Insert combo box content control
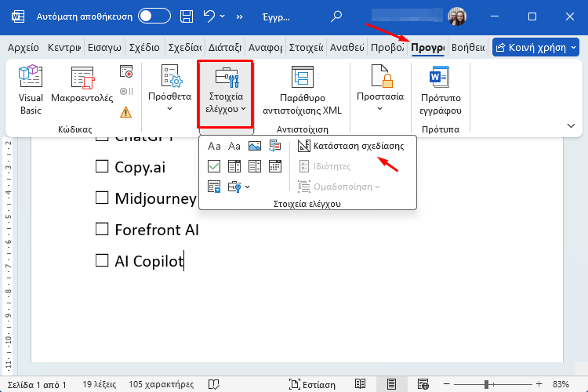Image resolution: width=588 pixels, height=392 pixels. coord(234,166)
